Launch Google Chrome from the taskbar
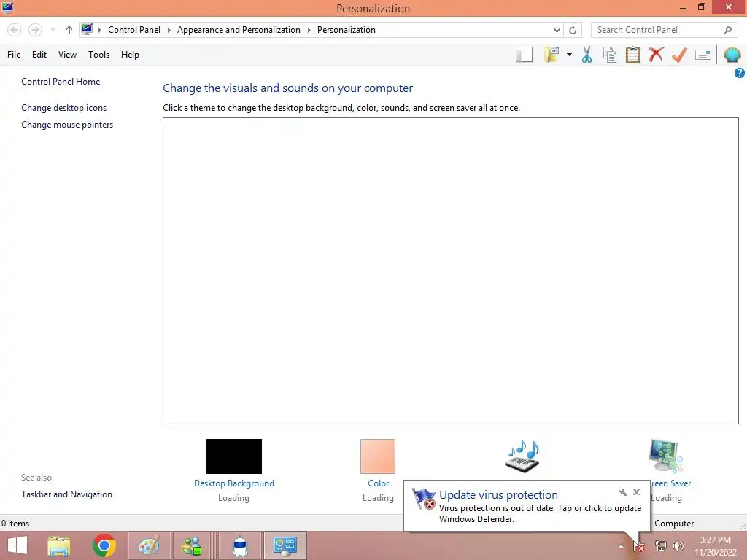 pyautogui.click(x=104, y=545)
